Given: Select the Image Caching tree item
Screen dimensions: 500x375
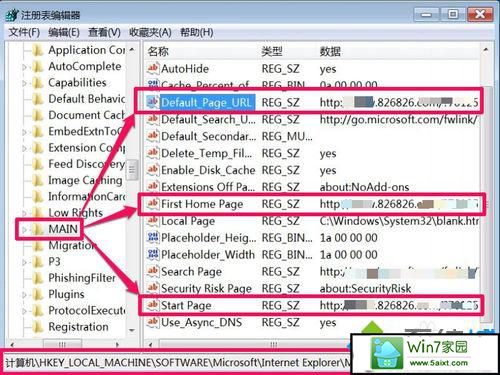Looking at the screenshot, I should 85,180.
